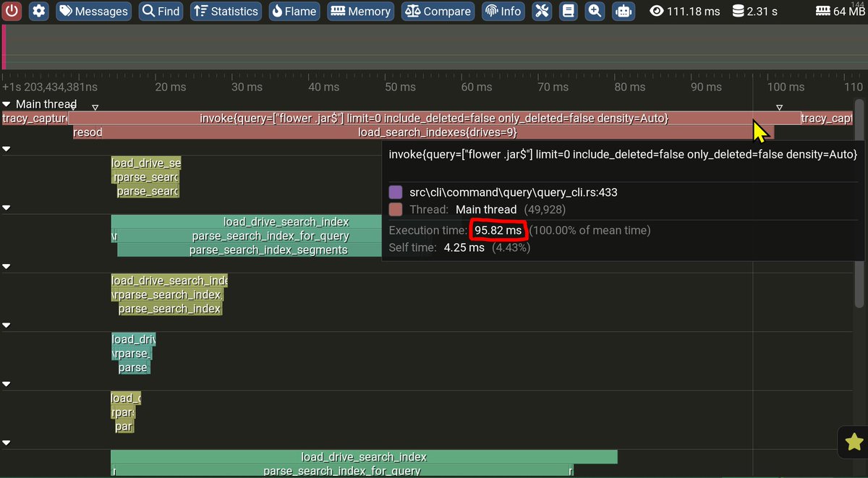868x478 pixels.
Task: Click the database total time 2.31 s
Action: [754, 11]
